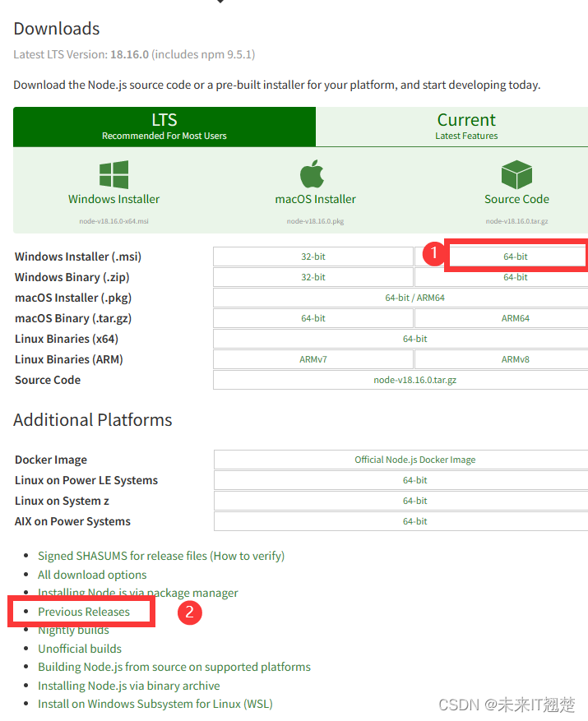
Task: Click the Additional Platforms heading
Action: pyautogui.click(x=92, y=420)
